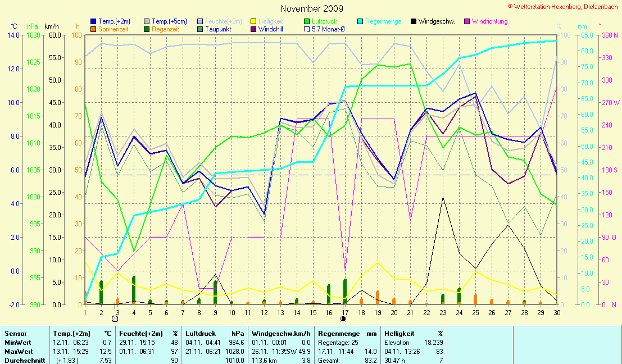622x364 pixels.
Task: Click the purple Windchill legend square
Action: pos(253,29)
